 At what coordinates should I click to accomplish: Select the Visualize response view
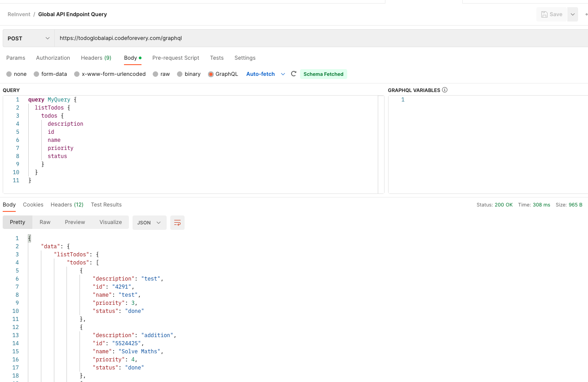pos(111,222)
